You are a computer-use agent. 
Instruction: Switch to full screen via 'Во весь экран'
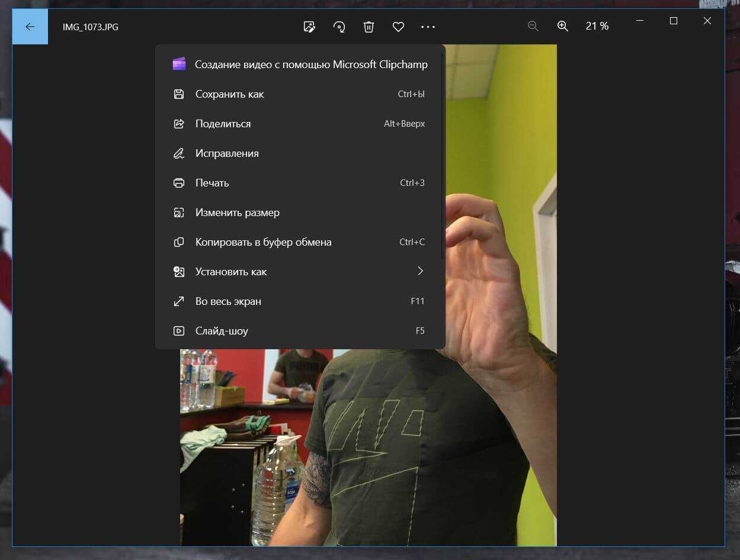[x=228, y=301]
